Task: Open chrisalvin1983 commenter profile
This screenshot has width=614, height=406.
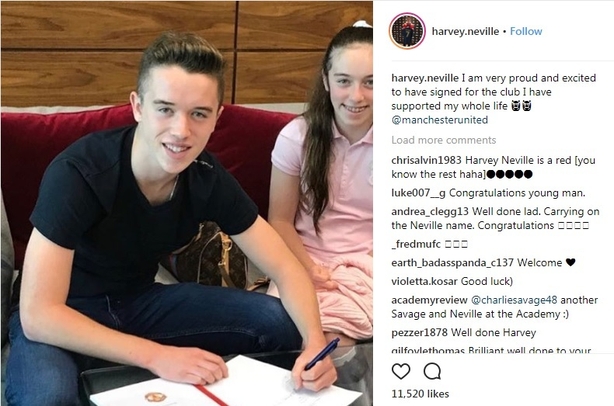Action: point(427,161)
